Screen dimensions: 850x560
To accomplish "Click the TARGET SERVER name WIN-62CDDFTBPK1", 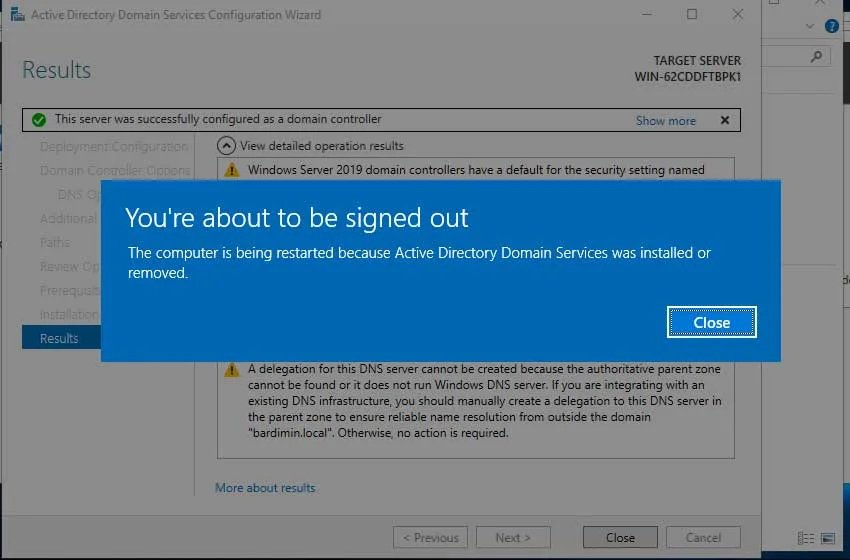I will coord(687,76).
